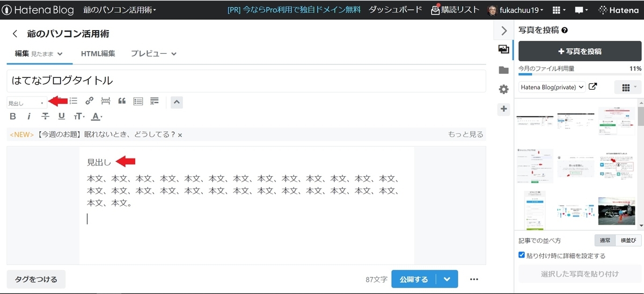The width and height of the screenshot is (644, 294).
Task: Toggle italic formatting
Action: pyautogui.click(x=29, y=116)
